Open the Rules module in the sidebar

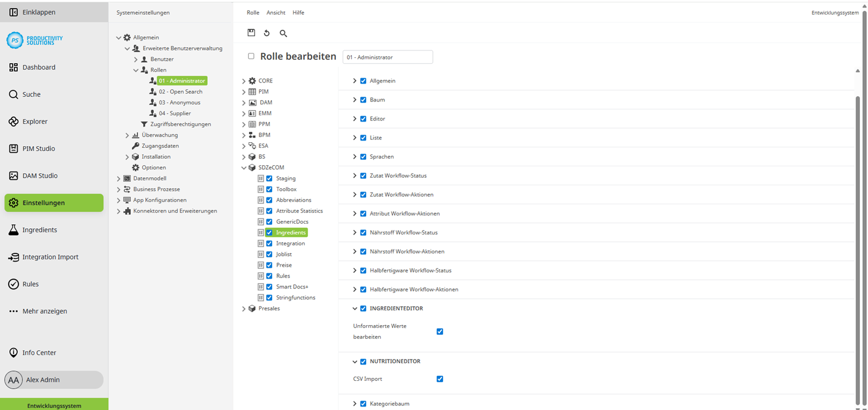click(33, 283)
